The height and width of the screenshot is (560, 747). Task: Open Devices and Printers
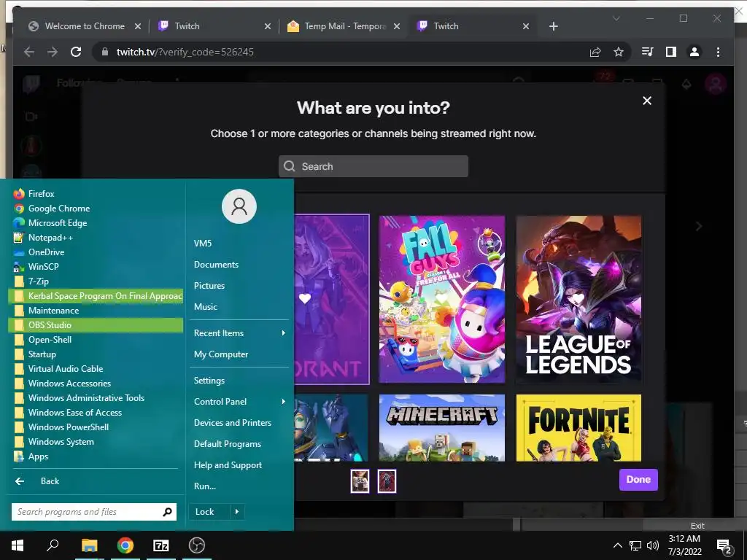pos(233,423)
